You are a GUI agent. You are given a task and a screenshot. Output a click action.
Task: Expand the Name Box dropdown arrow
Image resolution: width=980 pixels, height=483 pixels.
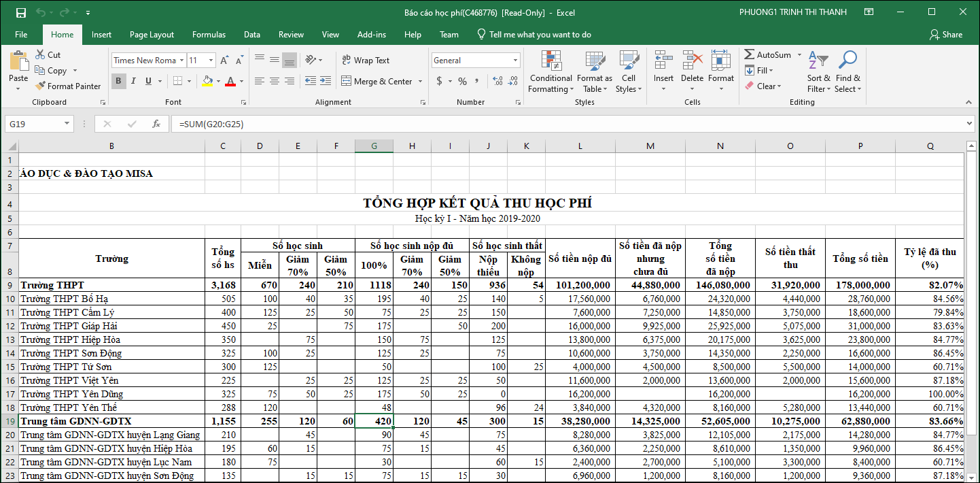(x=67, y=124)
